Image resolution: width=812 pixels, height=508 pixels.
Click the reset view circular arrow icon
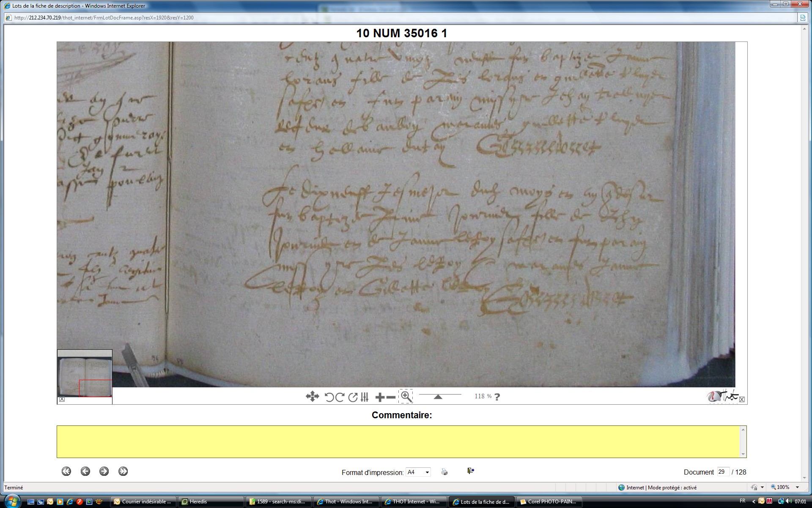pyautogui.click(x=353, y=397)
